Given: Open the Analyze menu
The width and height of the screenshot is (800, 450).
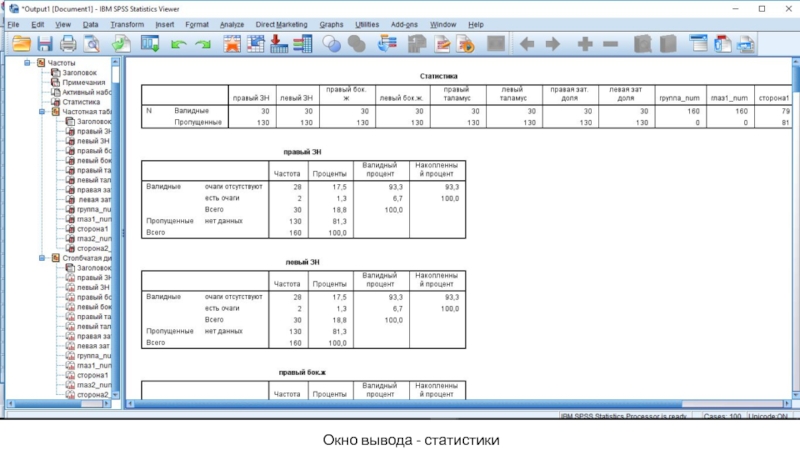Looking at the screenshot, I should pos(232,24).
